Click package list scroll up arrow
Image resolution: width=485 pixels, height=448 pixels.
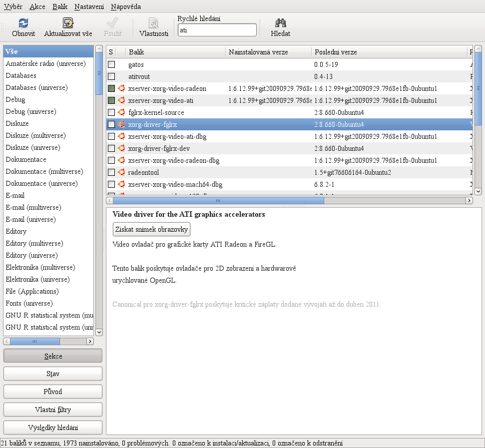tap(478, 49)
